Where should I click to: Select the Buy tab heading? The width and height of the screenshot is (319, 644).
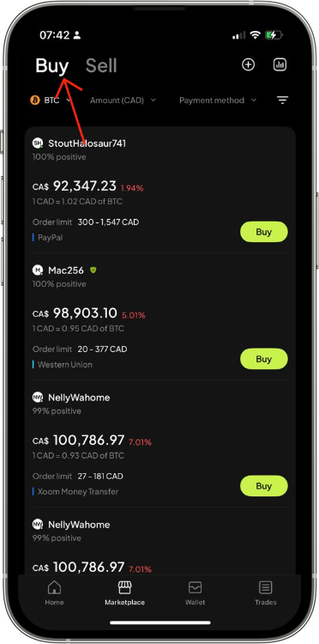pos(51,66)
